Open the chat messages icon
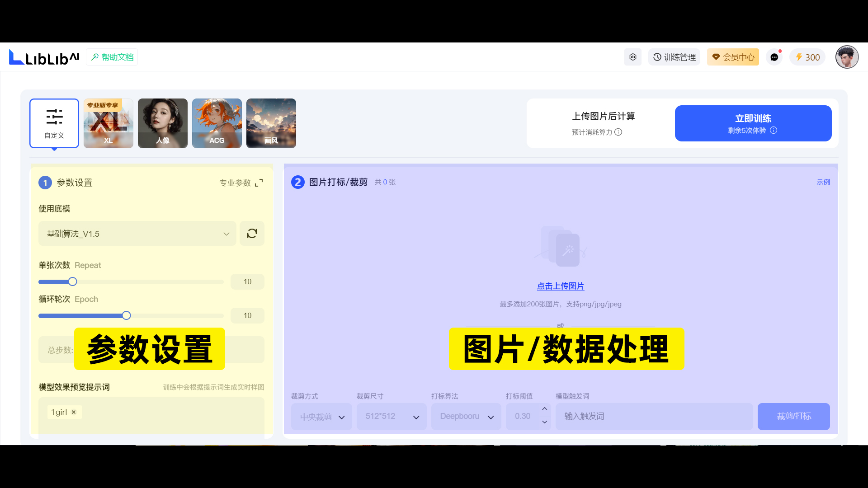The height and width of the screenshot is (488, 868). tap(774, 57)
